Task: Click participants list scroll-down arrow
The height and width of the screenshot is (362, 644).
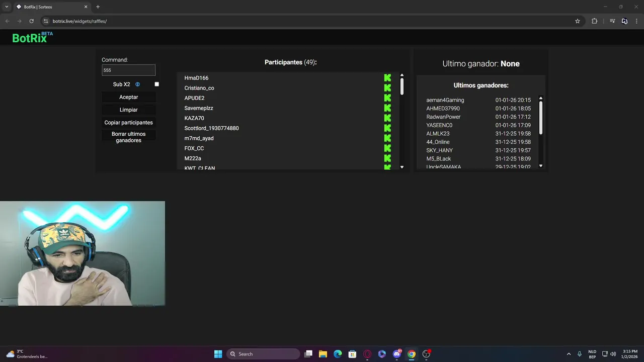Action: pyautogui.click(x=402, y=167)
